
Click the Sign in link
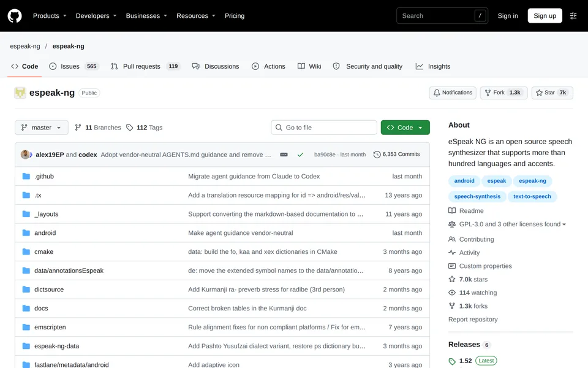(x=508, y=16)
